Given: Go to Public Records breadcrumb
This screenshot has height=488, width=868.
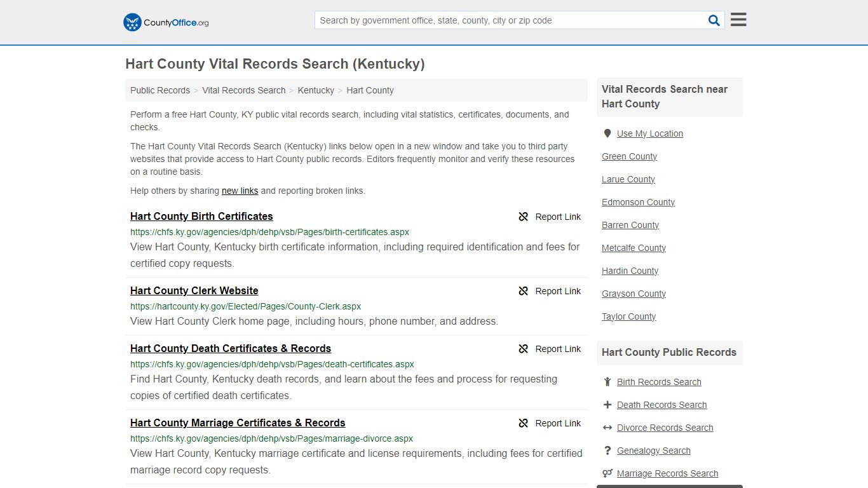Looking at the screenshot, I should [160, 90].
